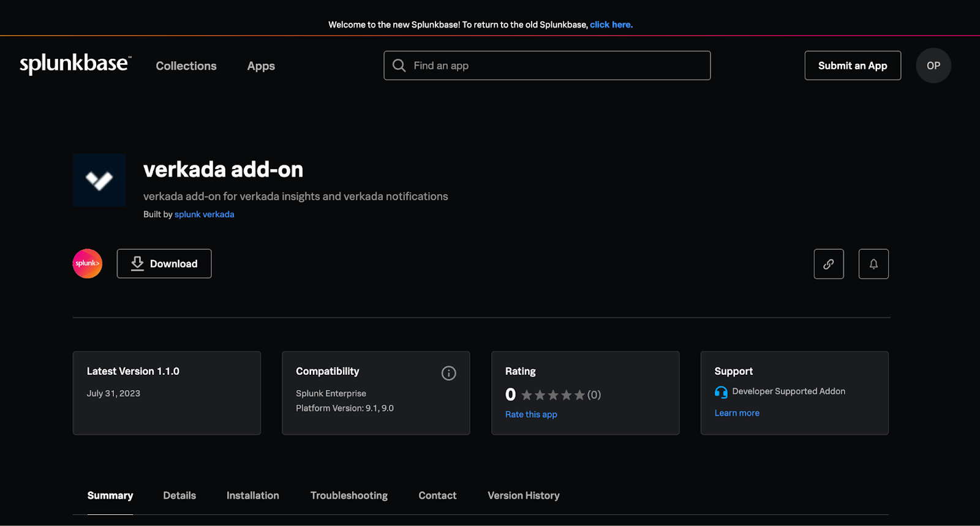Select the fifth rating star
This screenshot has height=526, width=980.
click(579, 395)
